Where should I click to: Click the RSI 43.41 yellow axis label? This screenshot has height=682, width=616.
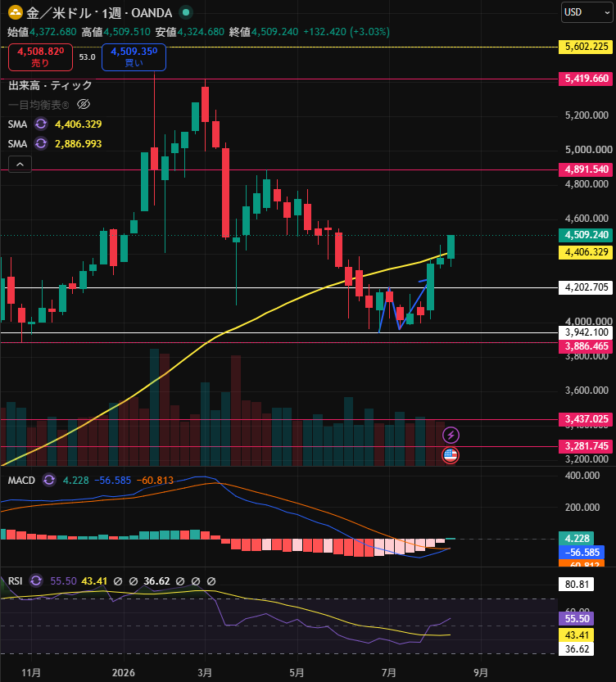click(x=577, y=635)
